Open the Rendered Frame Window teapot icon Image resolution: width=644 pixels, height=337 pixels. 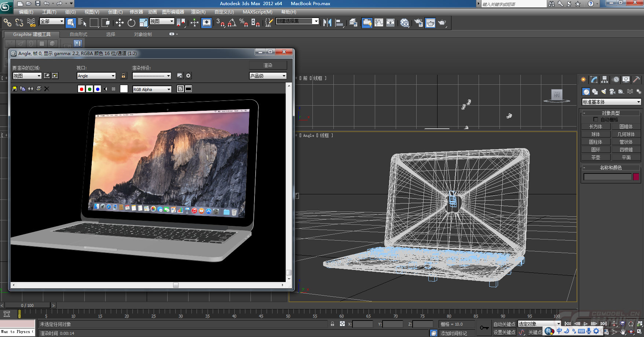[x=430, y=23]
